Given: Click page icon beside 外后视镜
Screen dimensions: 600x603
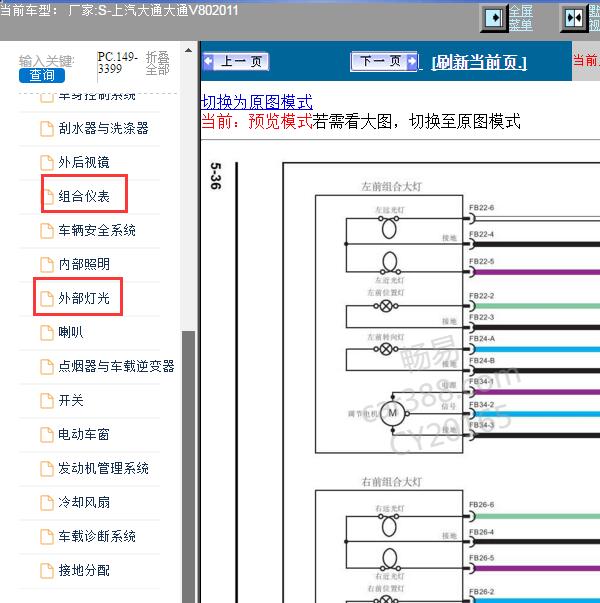Looking at the screenshot, I should [x=47, y=163].
